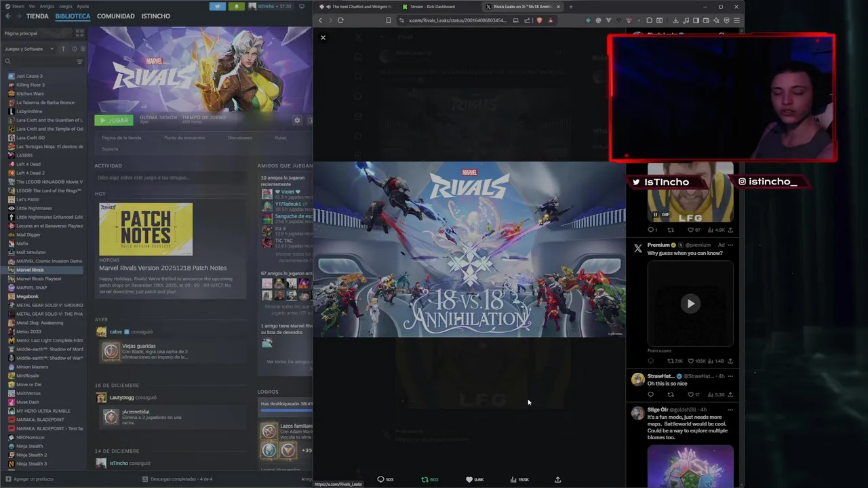This screenshot has width=868, height=488.
Task: Open Steam notifications bell
Action: [x=237, y=6]
